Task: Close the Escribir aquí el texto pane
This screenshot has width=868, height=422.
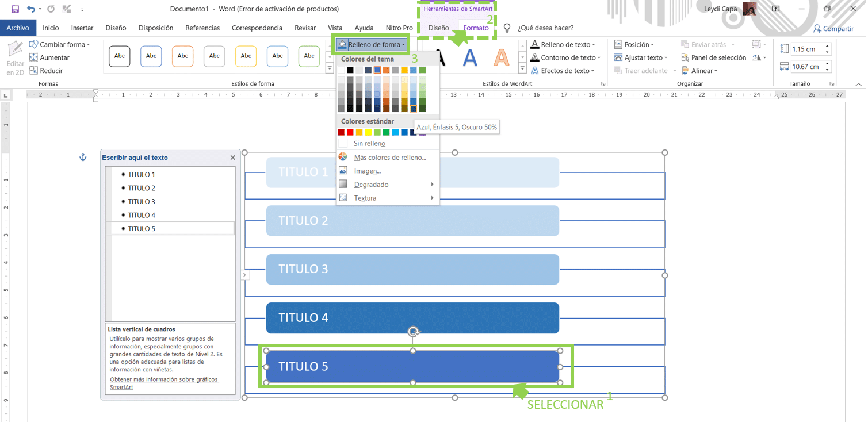Action: 232,157
